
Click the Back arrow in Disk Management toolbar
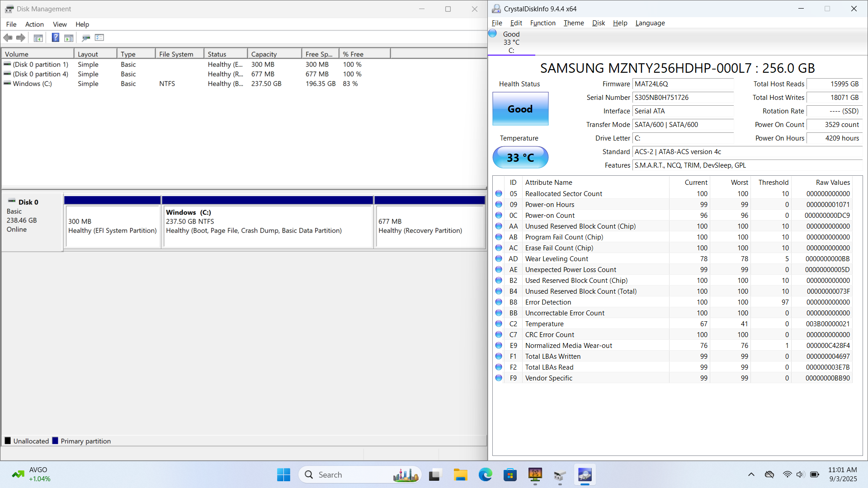[x=8, y=38]
